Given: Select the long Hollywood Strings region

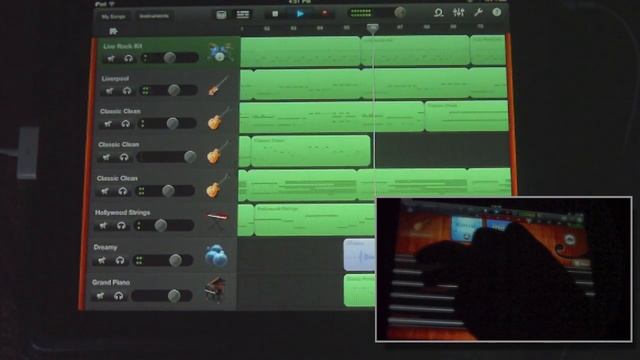Looking at the screenshot, I should (315, 220).
